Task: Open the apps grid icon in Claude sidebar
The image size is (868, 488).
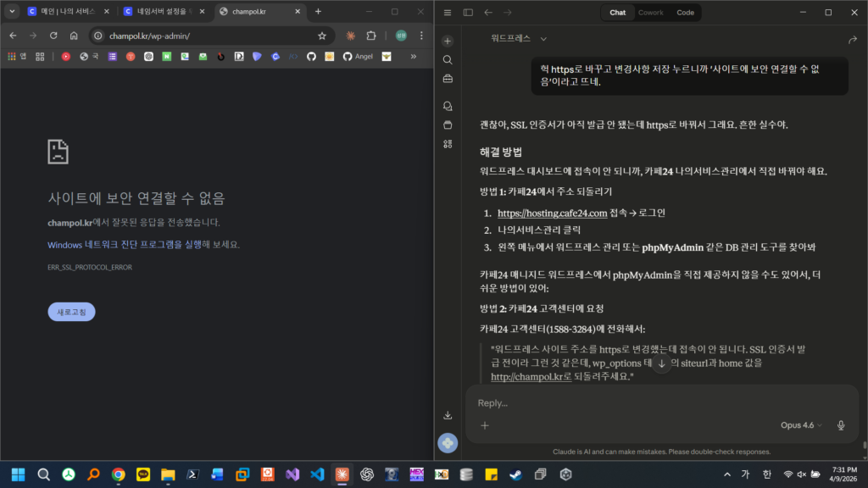Action: pyautogui.click(x=448, y=144)
